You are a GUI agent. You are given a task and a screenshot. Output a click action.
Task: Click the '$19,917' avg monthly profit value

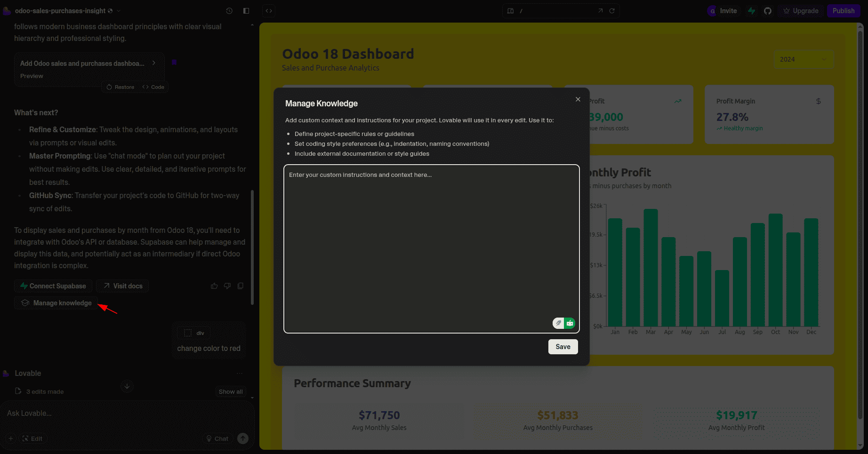click(x=737, y=415)
